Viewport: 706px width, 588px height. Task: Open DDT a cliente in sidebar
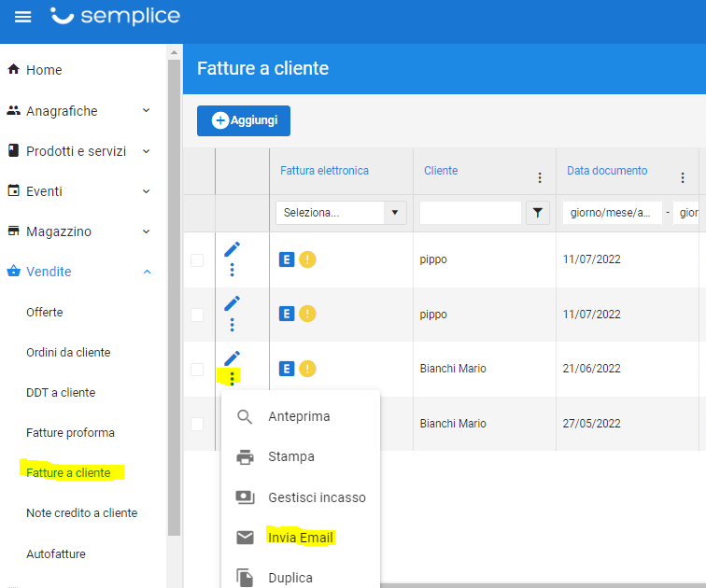click(61, 392)
